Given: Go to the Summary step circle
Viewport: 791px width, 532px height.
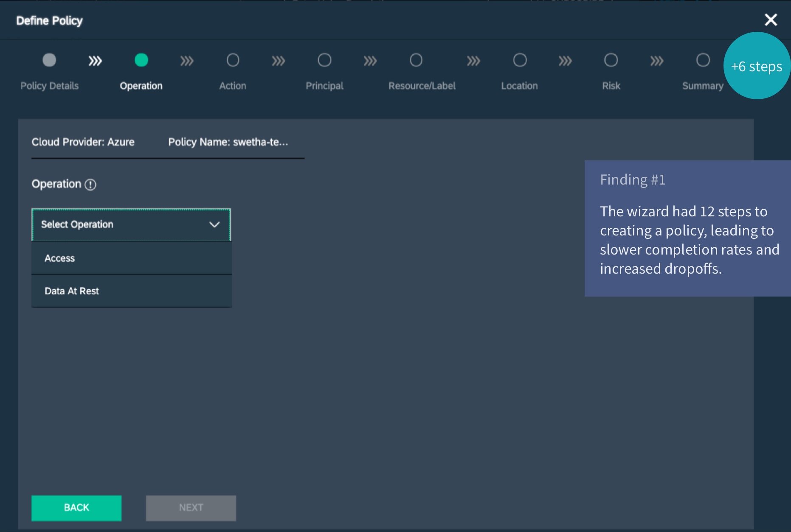Looking at the screenshot, I should (x=703, y=60).
